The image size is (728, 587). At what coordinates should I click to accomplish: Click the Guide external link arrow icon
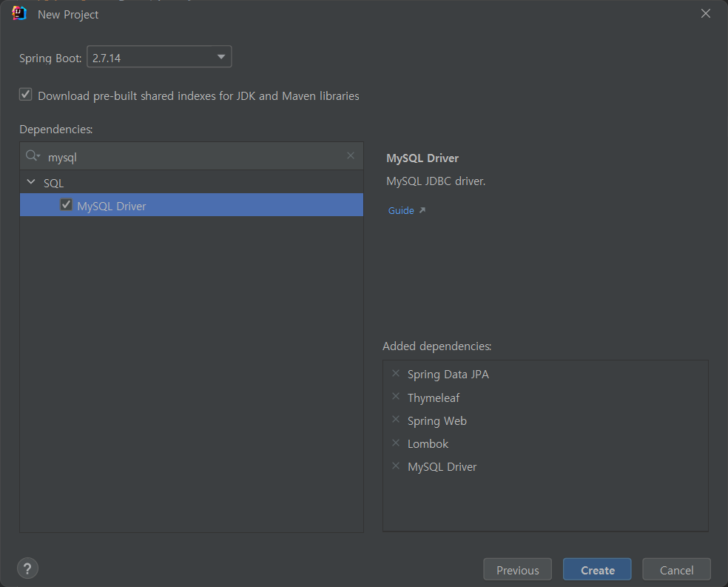[422, 210]
